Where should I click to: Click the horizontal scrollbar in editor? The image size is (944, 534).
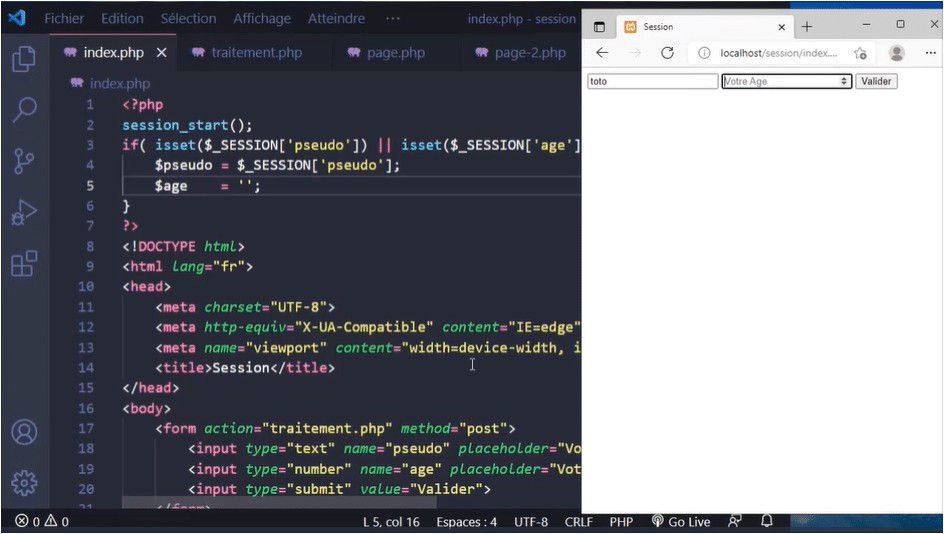tap(279, 503)
